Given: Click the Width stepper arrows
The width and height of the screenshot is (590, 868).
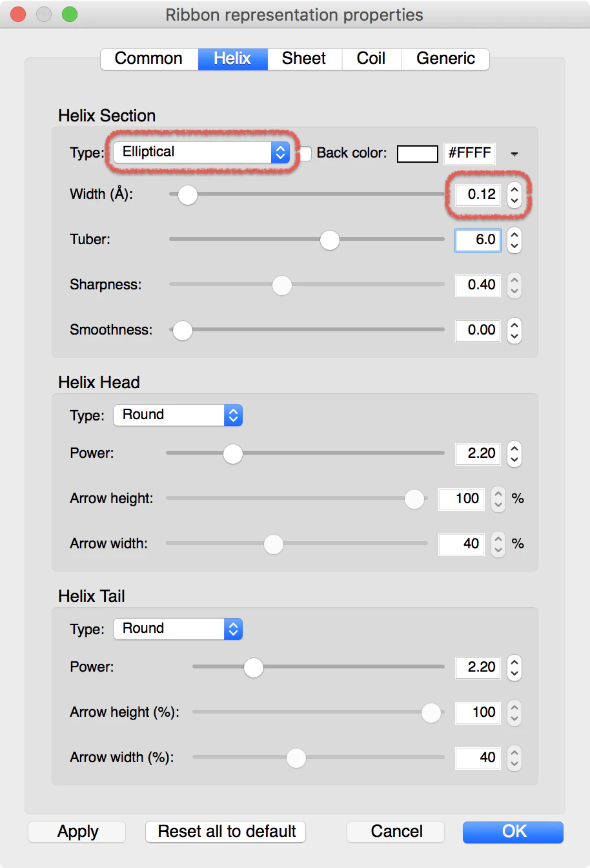Looking at the screenshot, I should click(x=514, y=194).
